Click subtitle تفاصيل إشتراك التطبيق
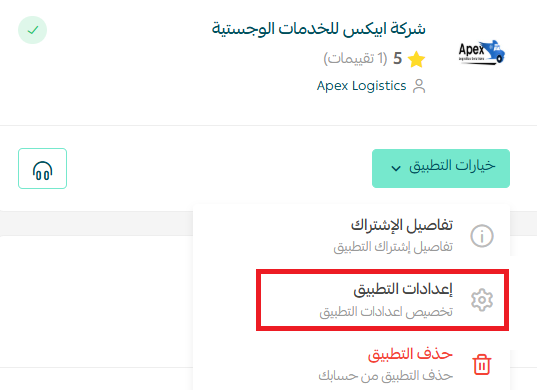Viewport: 538px width, 391px height. tap(393, 247)
